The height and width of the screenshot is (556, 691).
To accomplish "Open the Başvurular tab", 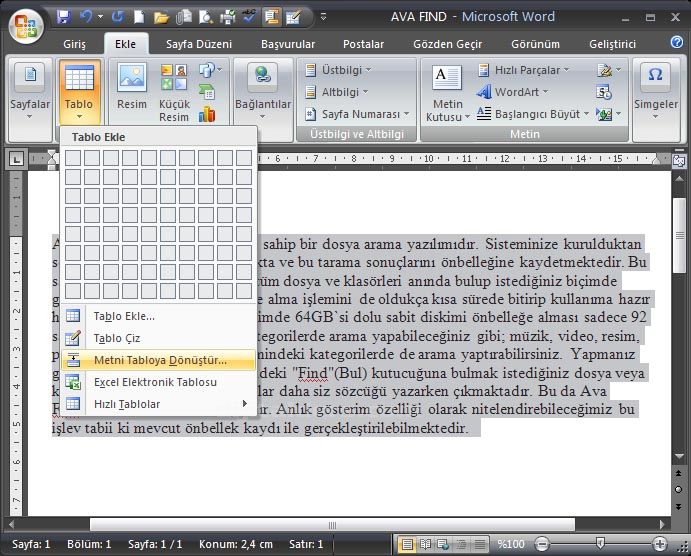I will point(288,44).
